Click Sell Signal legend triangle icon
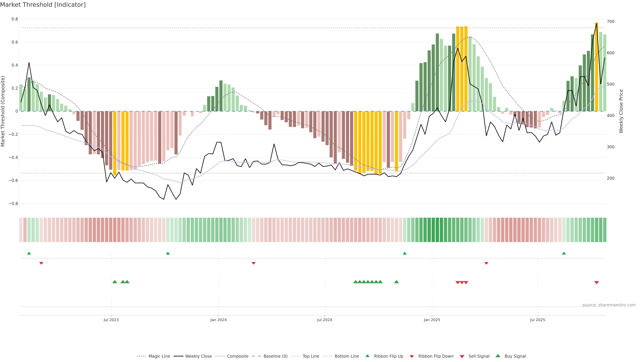 click(x=462, y=356)
